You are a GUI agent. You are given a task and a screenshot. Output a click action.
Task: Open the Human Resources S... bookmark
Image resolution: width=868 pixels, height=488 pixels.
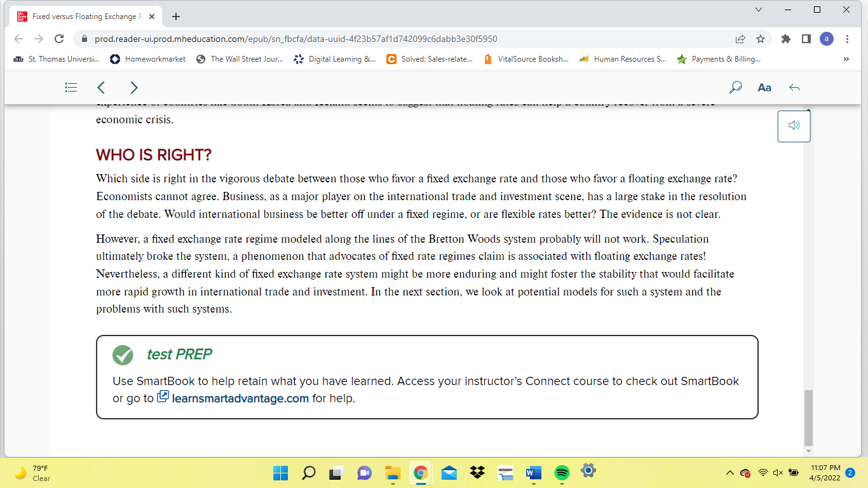pyautogui.click(x=623, y=59)
